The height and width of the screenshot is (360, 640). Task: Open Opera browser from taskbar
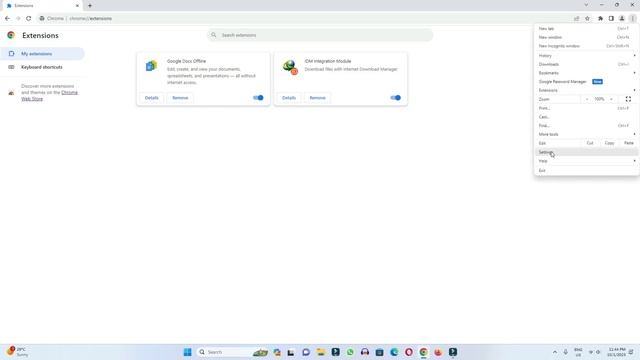(409, 352)
